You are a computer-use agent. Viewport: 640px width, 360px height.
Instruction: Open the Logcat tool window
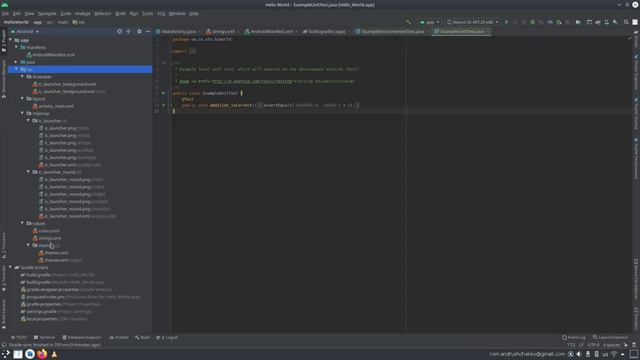point(167,338)
